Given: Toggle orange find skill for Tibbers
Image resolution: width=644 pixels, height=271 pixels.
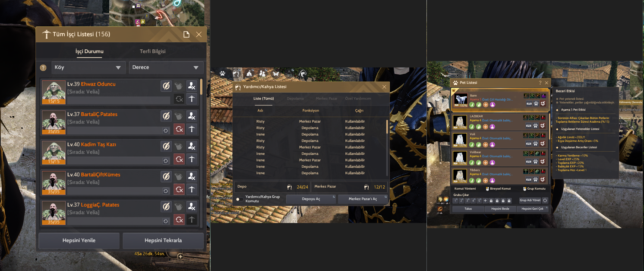Looking at the screenshot, I should coord(486,180).
